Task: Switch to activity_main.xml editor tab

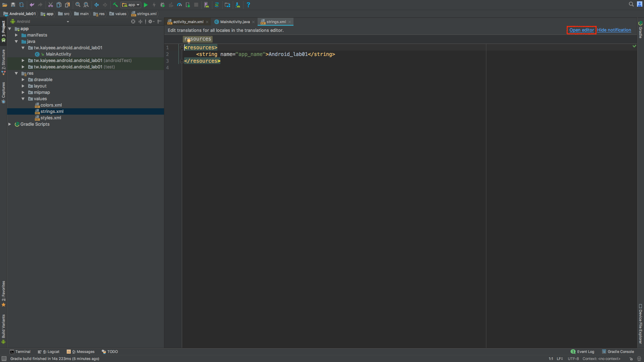Action: [x=188, y=22]
